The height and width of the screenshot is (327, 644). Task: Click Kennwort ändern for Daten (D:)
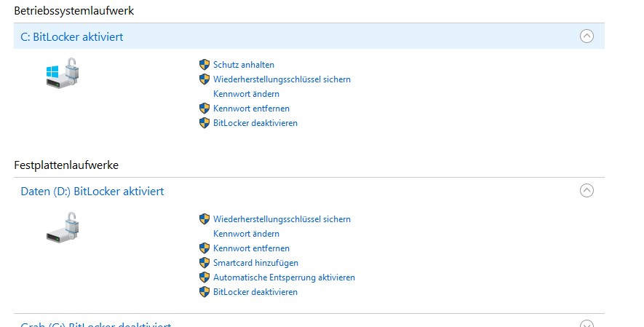(246, 234)
